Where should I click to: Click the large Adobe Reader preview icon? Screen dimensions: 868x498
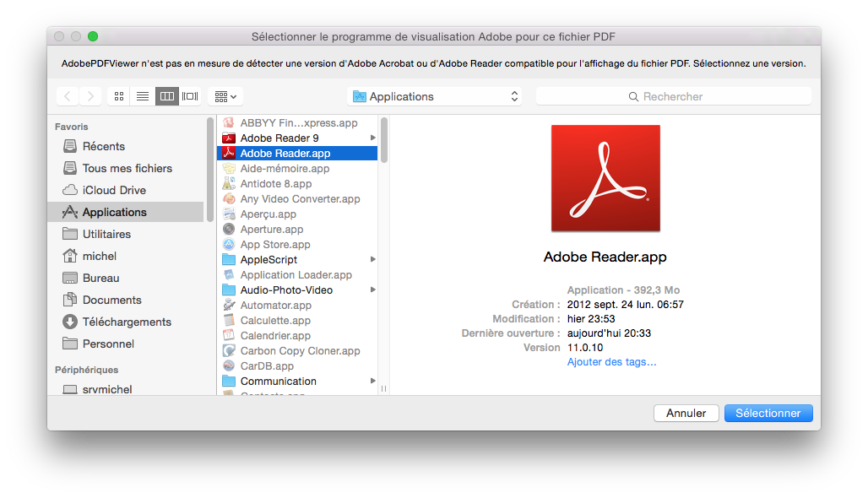click(605, 178)
